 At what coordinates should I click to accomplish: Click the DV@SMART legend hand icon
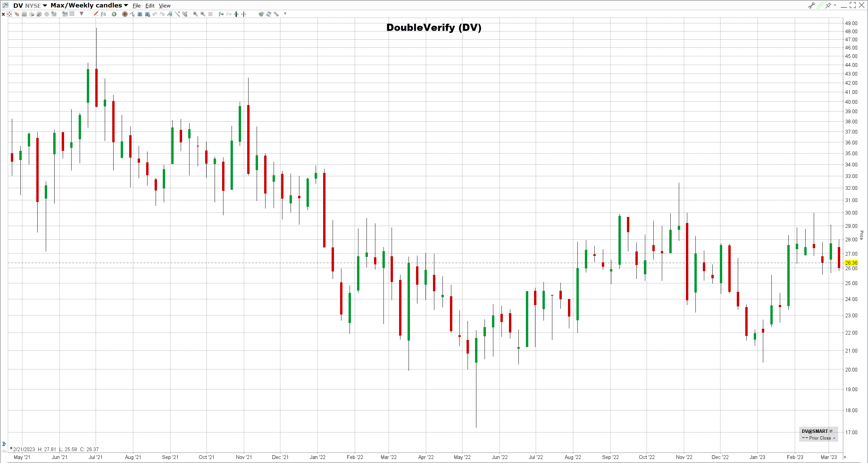[831, 431]
